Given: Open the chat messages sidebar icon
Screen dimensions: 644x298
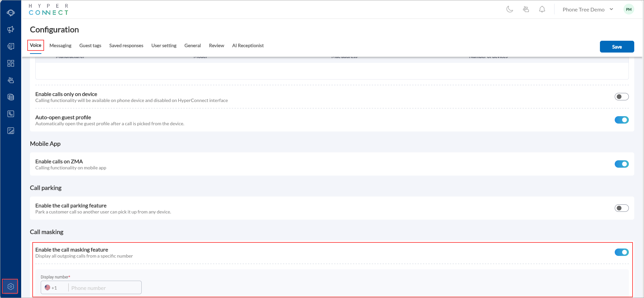Looking at the screenshot, I should tap(11, 46).
